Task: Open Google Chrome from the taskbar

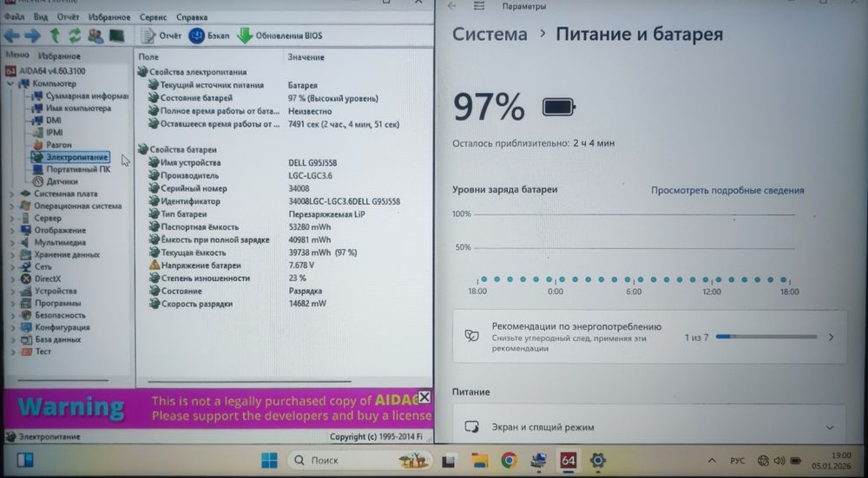Action: click(509, 461)
